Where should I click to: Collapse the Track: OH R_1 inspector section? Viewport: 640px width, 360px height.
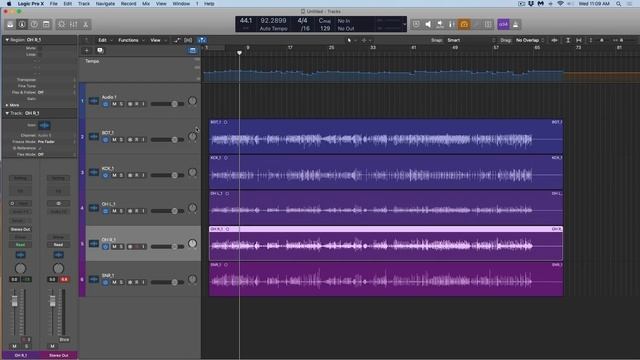(x=7, y=113)
